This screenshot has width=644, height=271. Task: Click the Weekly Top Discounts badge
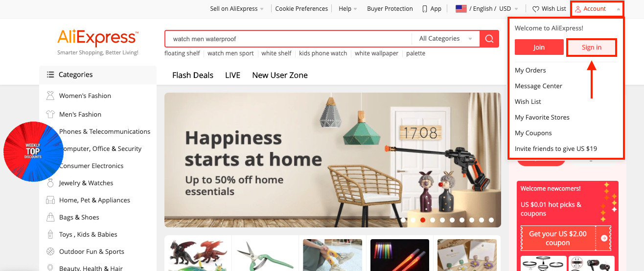pos(33,151)
